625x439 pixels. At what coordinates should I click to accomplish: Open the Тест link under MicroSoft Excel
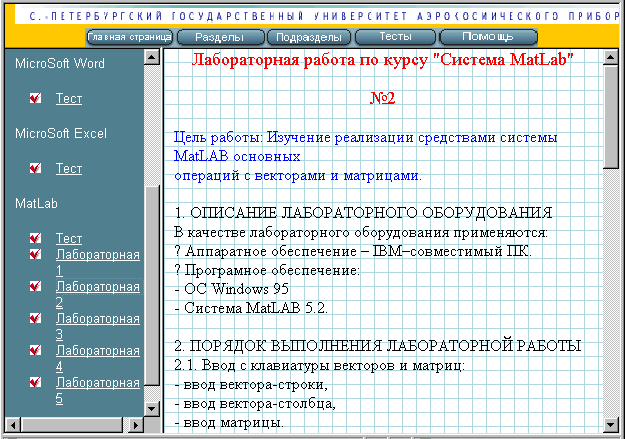coord(69,168)
